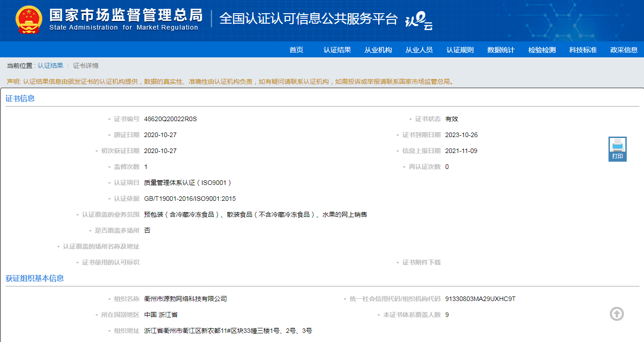Click the covered personnel count 9
The width and height of the screenshot is (644, 342).
[447, 315]
